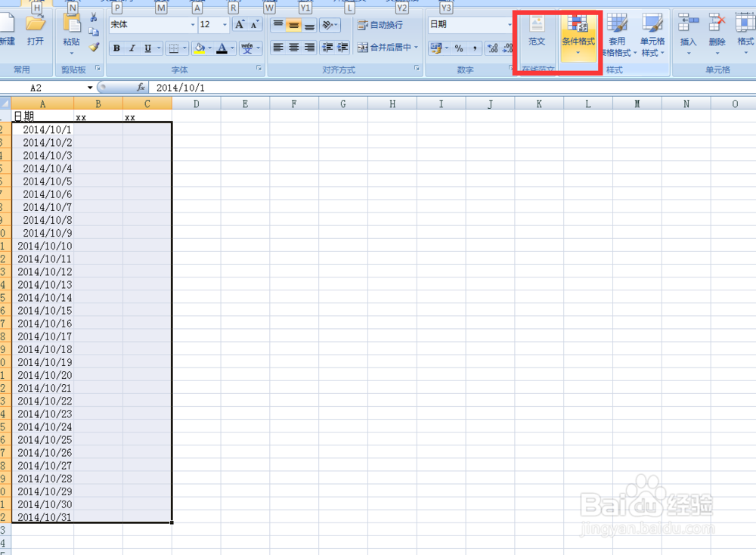Open the 剪贴板 clipboard dialog launcher
This screenshot has height=555, width=756.
98,69
